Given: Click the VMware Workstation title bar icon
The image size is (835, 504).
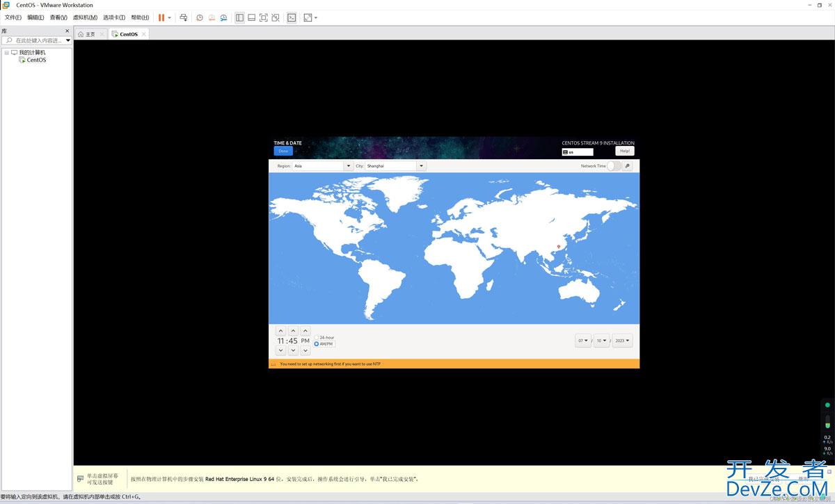Looking at the screenshot, I should (6, 5).
